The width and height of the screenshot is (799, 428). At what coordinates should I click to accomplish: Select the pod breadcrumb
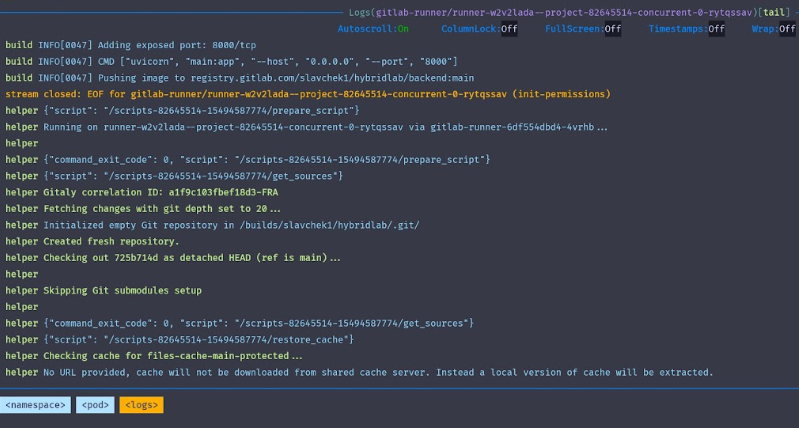[95, 405]
